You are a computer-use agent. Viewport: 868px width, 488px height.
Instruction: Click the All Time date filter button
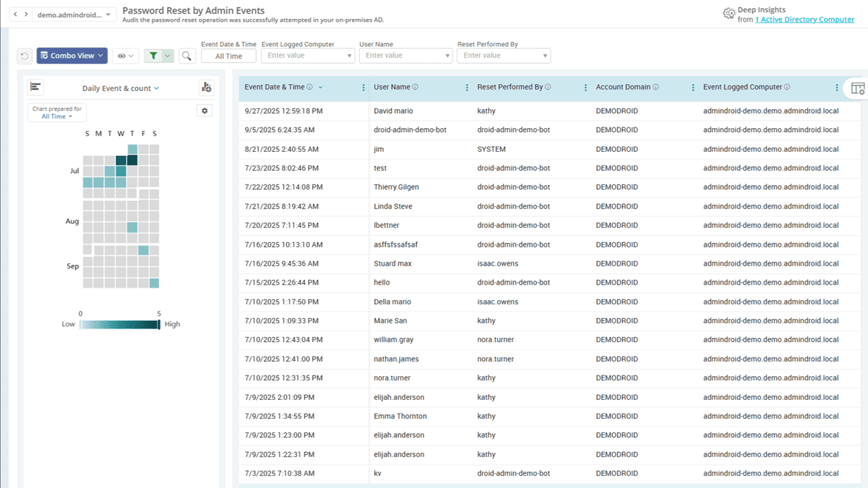pos(229,56)
